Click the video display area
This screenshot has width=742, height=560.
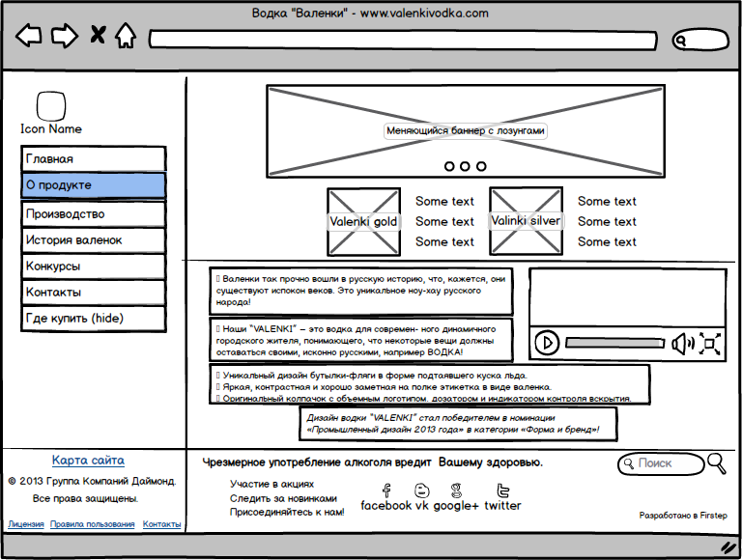627,297
